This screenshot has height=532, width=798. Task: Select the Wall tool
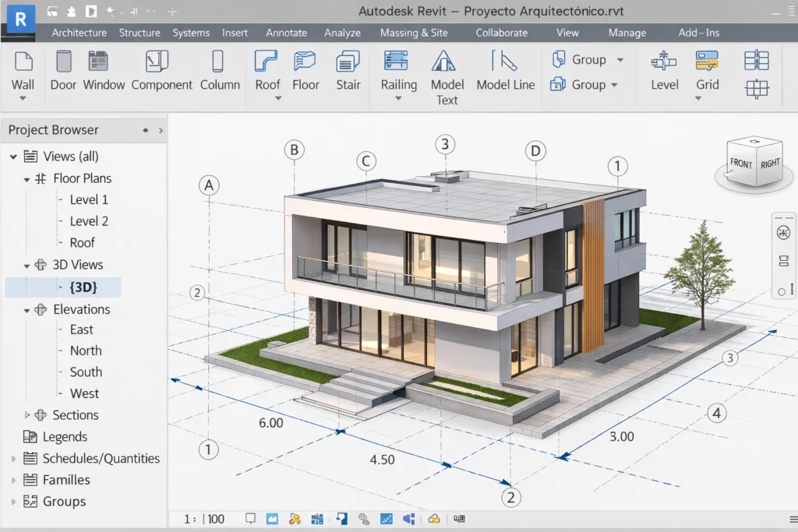23,69
